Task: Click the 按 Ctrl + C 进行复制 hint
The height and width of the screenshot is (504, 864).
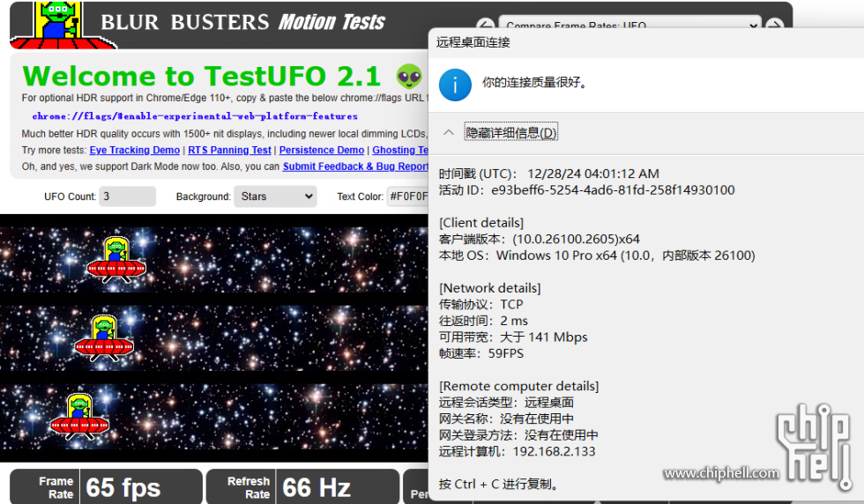Action: click(501, 484)
